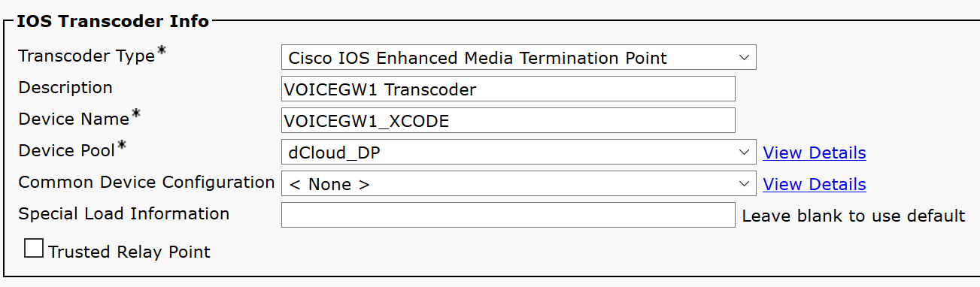This screenshot has width=980, height=287.
Task: Click the Description field label
Action: click(x=65, y=88)
